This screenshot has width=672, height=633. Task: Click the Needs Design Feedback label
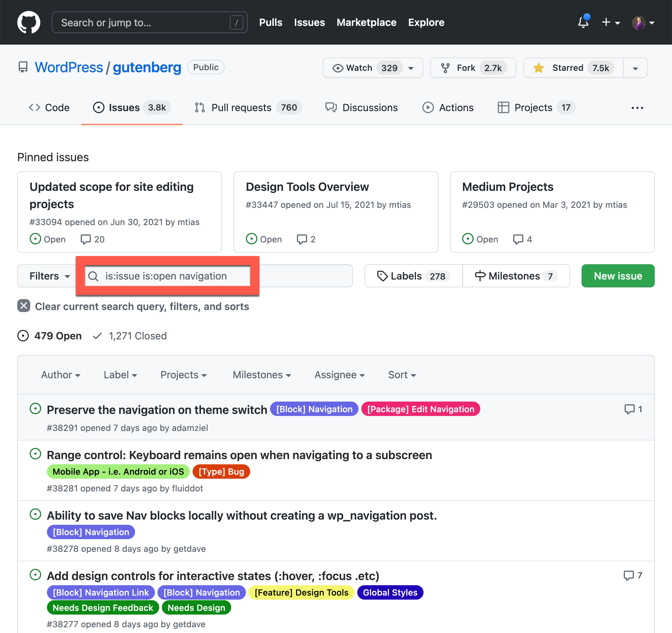click(103, 608)
